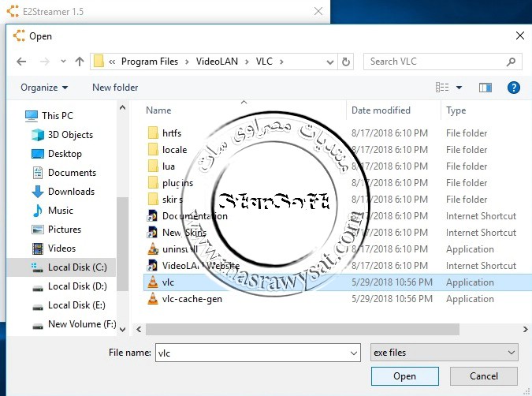
Task: Select VideoLAN Website shortcut icon
Action: (x=152, y=266)
